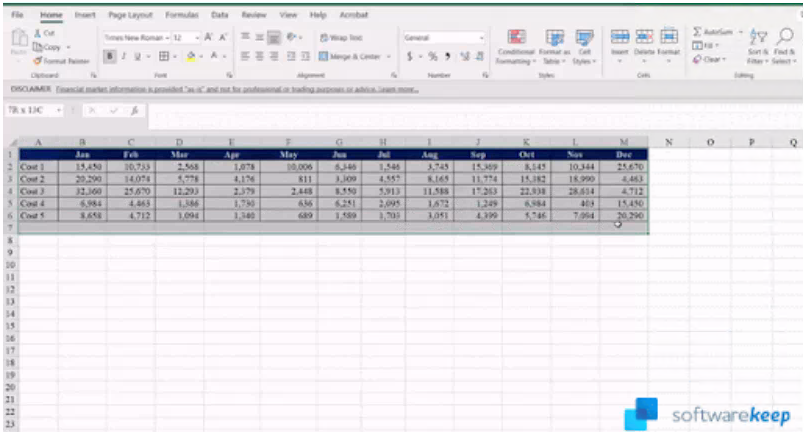Click the Cut scissors icon

coord(37,34)
